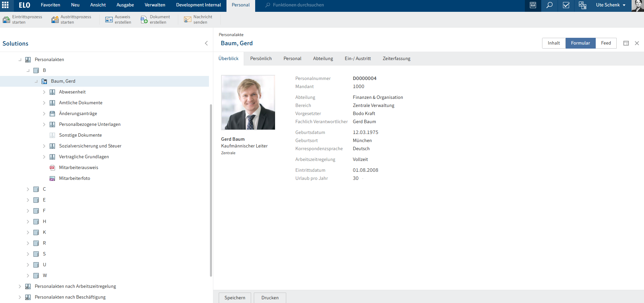Switch view to Inhalt
The image size is (644, 303).
[x=554, y=43]
